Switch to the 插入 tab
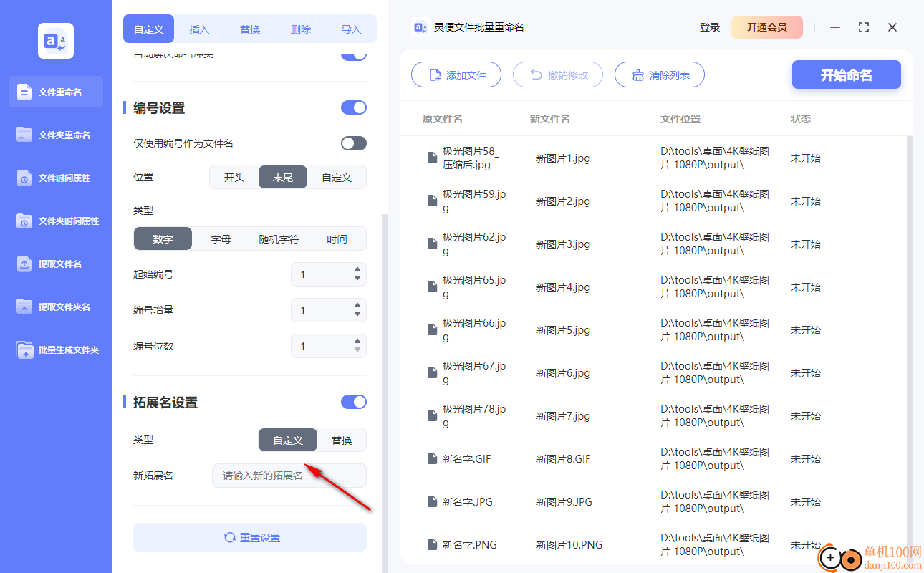The height and width of the screenshot is (573, 924). pyautogui.click(x=199, y=29)
